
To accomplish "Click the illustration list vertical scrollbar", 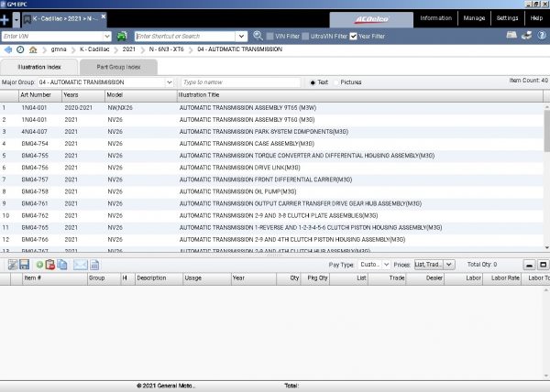I will (x=547, y=130).
